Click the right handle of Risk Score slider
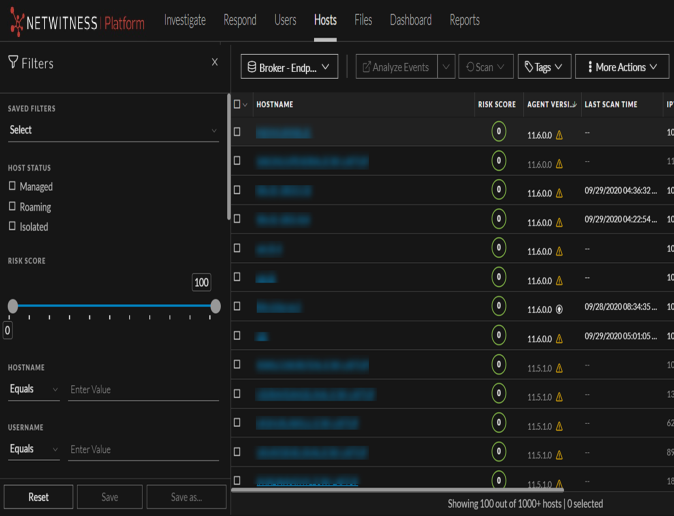 click(x=215, y=306)
